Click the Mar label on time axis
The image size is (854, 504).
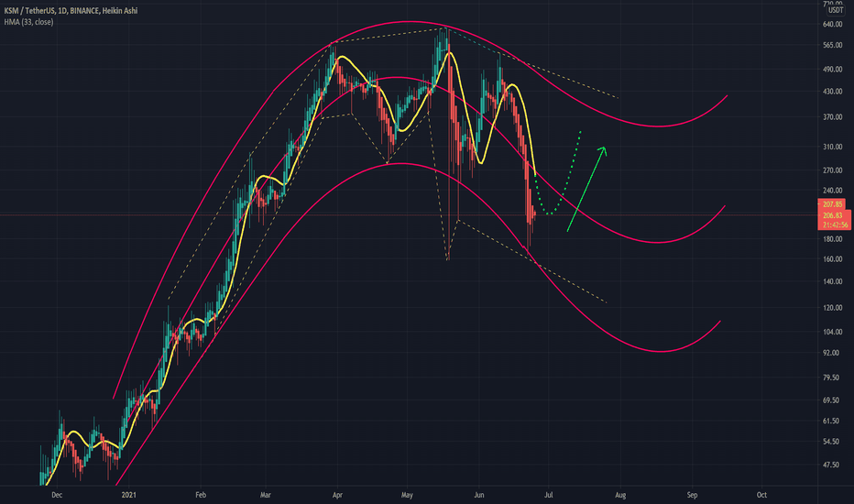265,495
